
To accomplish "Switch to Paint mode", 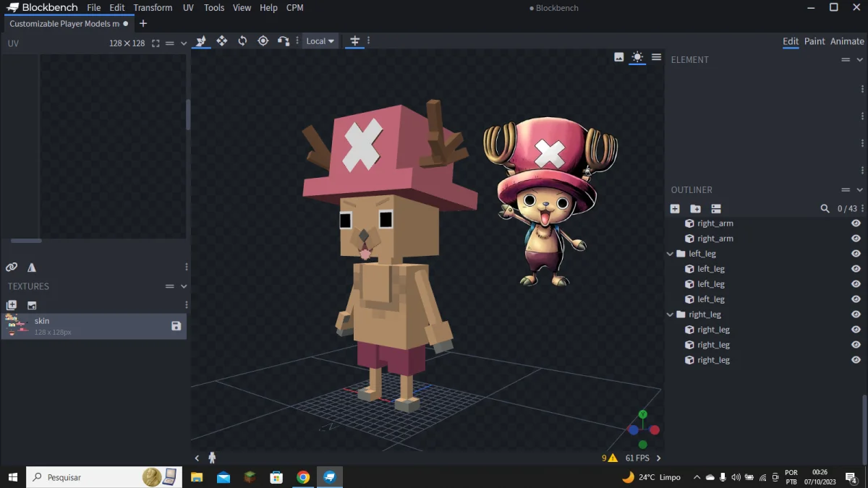I will coord(814,41).
